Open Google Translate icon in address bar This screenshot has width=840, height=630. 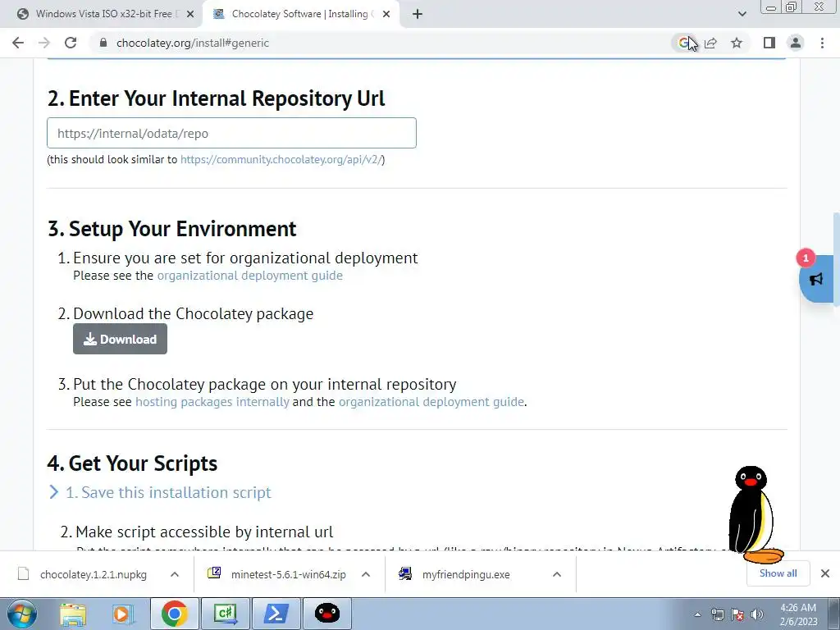pyautogui.click(x=684, y=43)
